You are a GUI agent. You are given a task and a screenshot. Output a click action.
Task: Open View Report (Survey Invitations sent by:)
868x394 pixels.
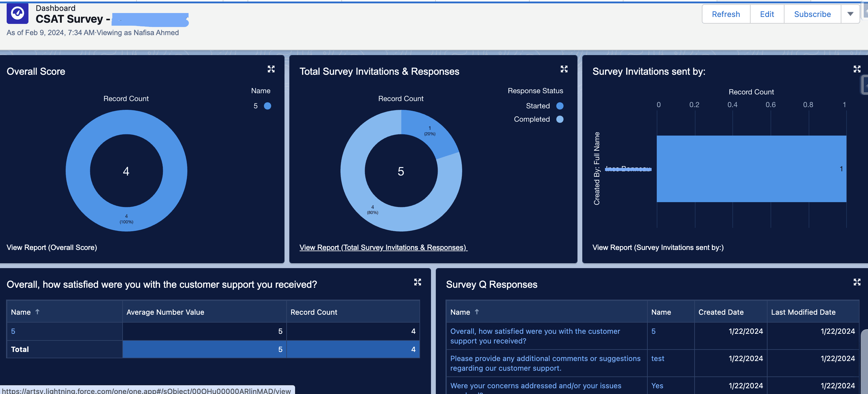tap(657, 248)
